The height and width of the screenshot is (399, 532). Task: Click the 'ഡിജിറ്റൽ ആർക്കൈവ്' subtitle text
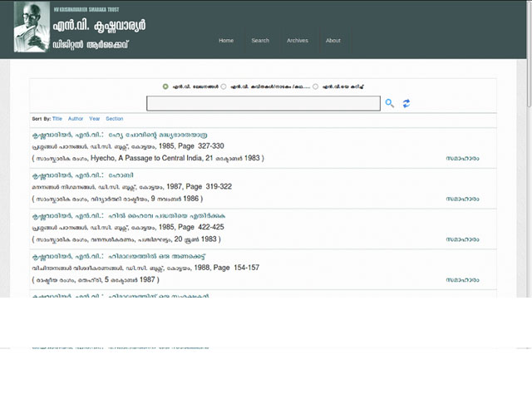pyautogui.click(x=91, y=45)
